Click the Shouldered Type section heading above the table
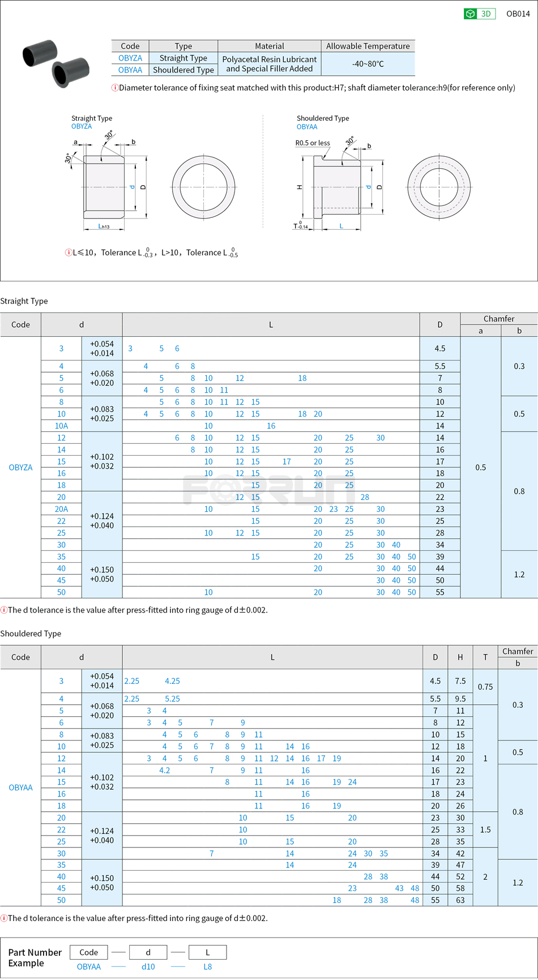538x980 pixels. coord(31,634)
